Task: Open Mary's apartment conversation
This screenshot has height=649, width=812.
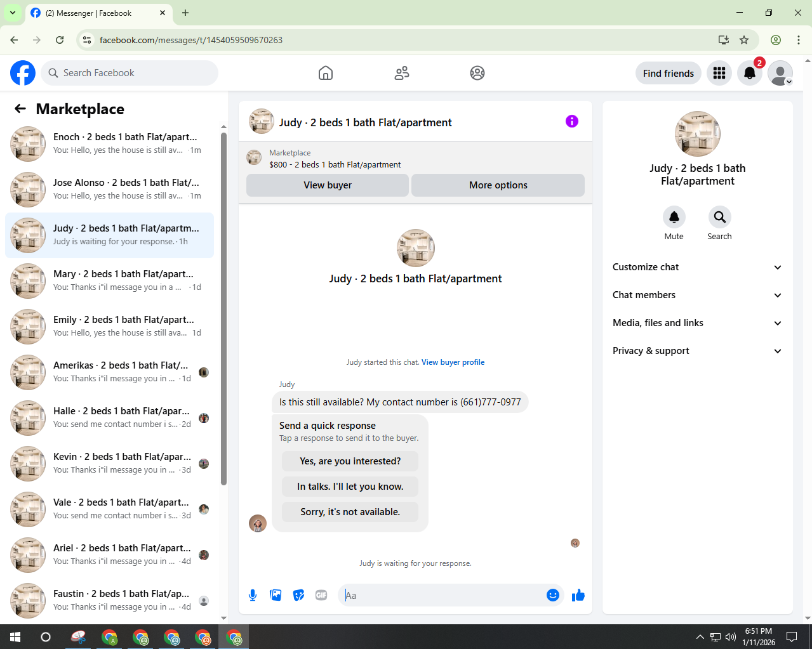Action: coord(109,281)
